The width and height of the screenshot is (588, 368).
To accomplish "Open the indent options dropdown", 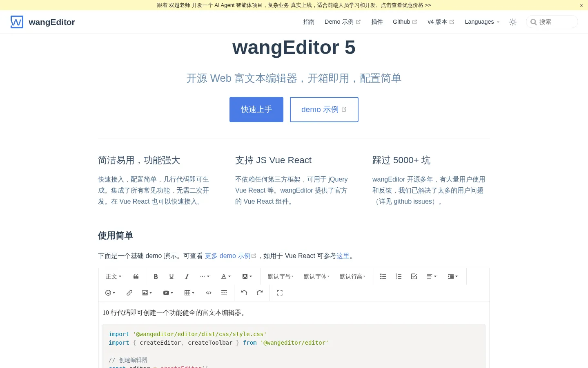I will [453, 276].
